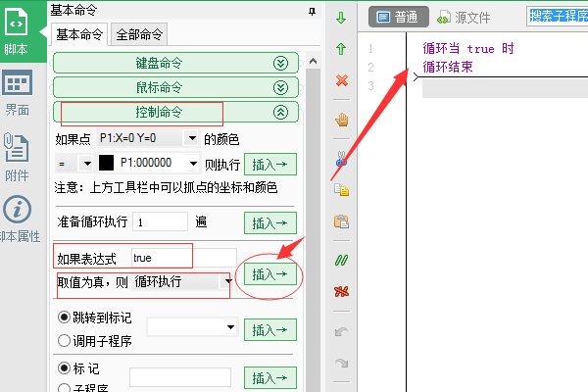The height and width of the screenshot is (392, 588).
Task: Copy with the copy documents icon
Action: point(341,189)
